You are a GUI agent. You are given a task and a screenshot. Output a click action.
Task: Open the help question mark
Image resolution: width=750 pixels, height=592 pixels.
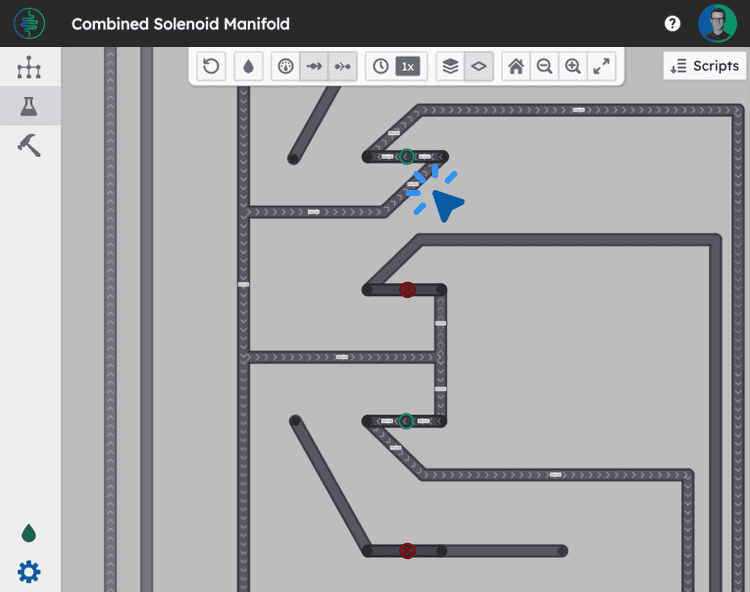[673, 23]
